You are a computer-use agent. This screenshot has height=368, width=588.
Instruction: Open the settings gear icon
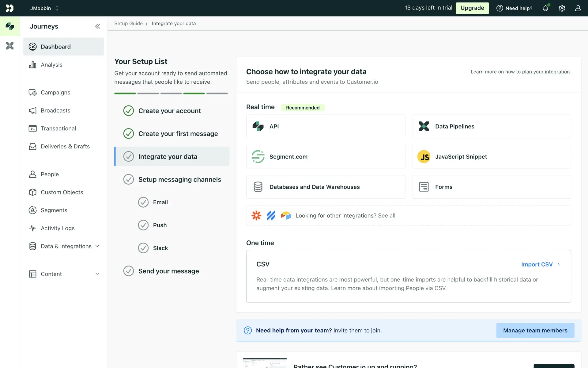point(562,8)
